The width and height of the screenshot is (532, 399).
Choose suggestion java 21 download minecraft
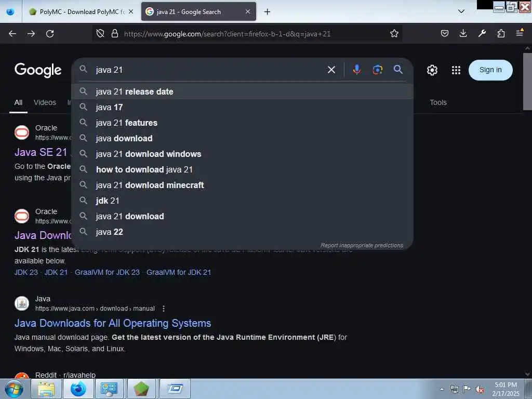point(243,185)
